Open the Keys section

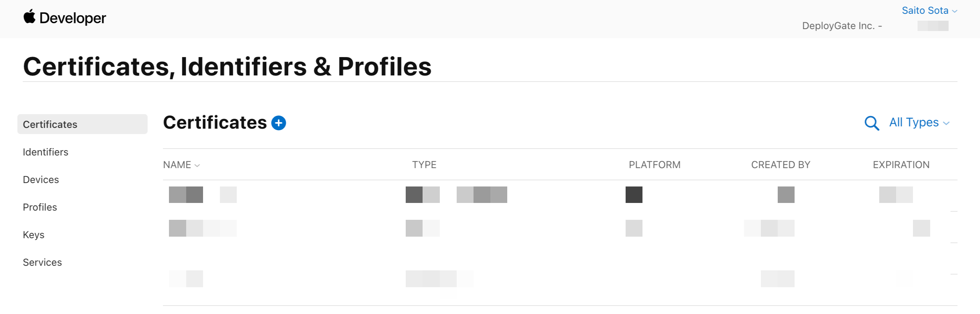[x=33, y=234]
